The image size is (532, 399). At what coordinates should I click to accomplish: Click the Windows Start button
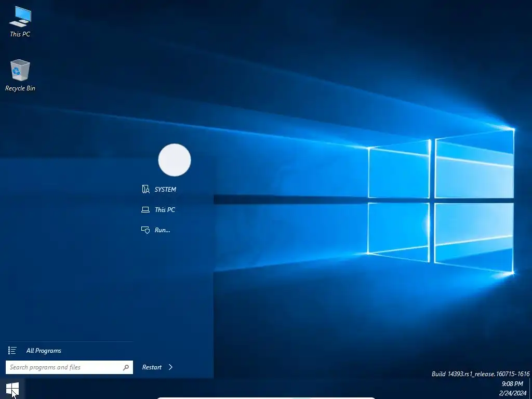[x=12, y=389]
